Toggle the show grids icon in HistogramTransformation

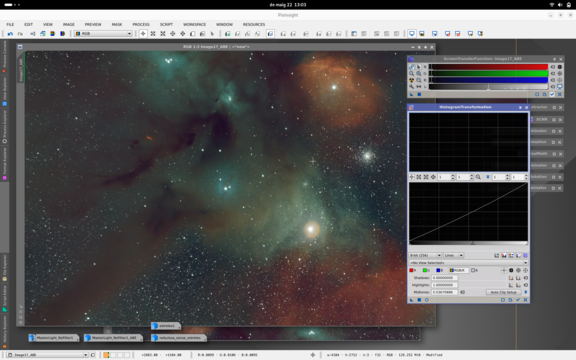point(526,255)
